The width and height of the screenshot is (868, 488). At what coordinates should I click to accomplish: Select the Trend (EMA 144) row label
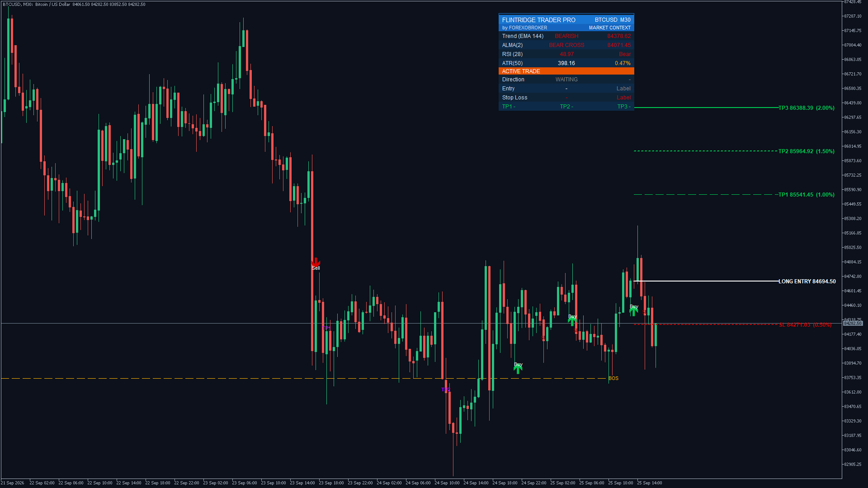pyautogui.click(x=523, y=36)
